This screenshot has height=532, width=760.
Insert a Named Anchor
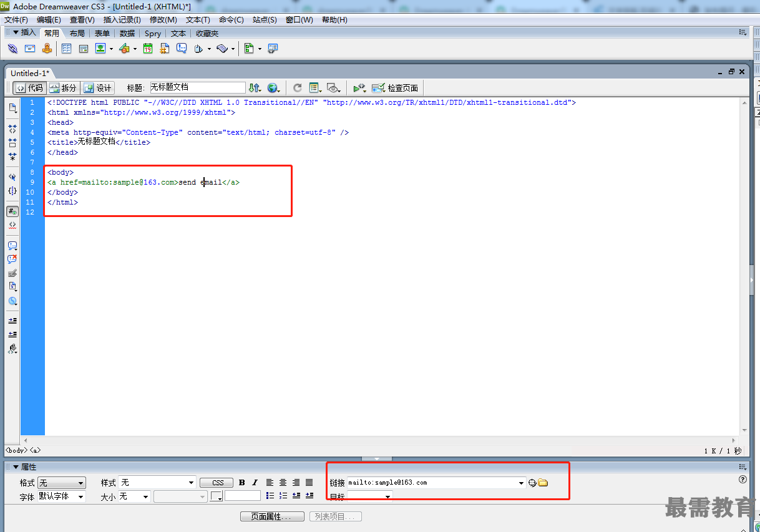click(47, 49)
